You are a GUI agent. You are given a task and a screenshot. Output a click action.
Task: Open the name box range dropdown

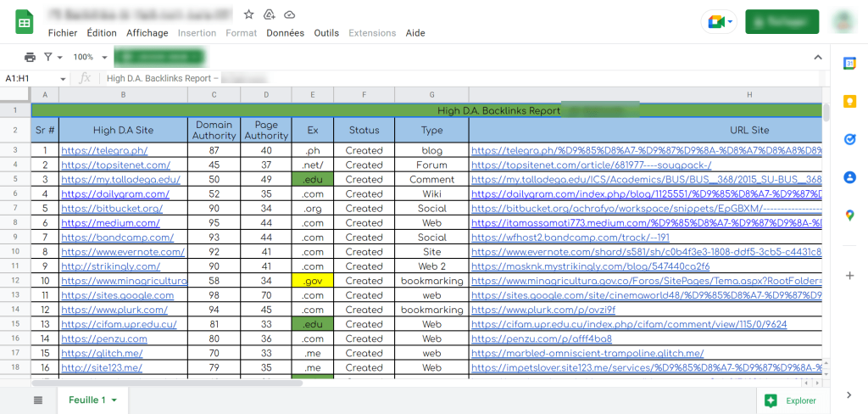click(x=63, y=79)
